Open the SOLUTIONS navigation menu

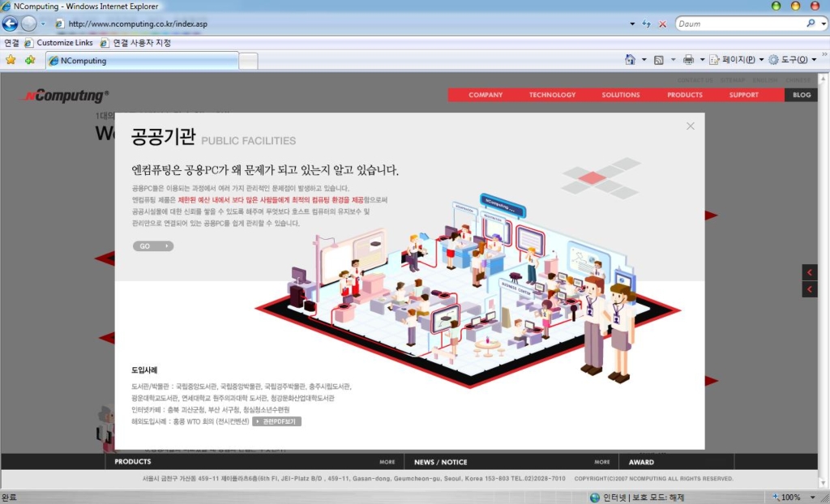620,95
